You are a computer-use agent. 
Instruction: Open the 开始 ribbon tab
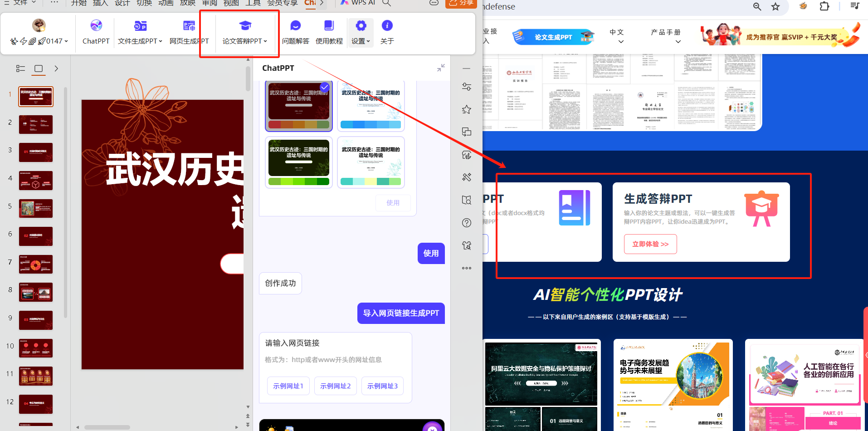pos(79,3)
